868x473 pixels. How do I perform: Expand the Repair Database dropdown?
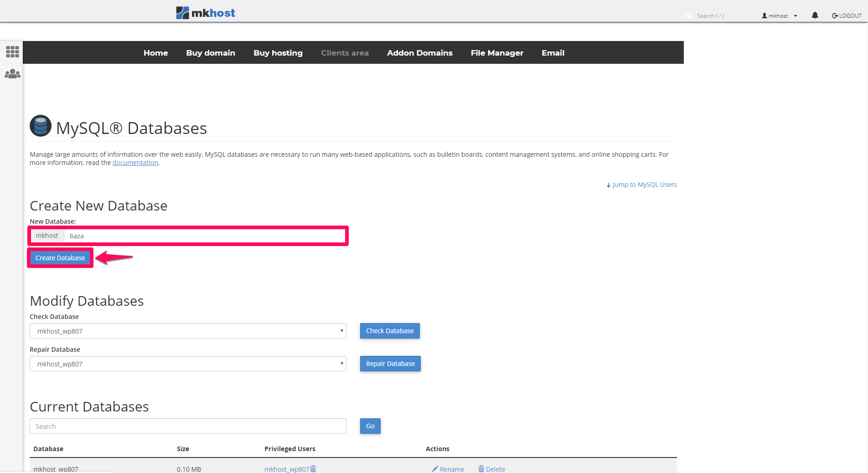188,364
